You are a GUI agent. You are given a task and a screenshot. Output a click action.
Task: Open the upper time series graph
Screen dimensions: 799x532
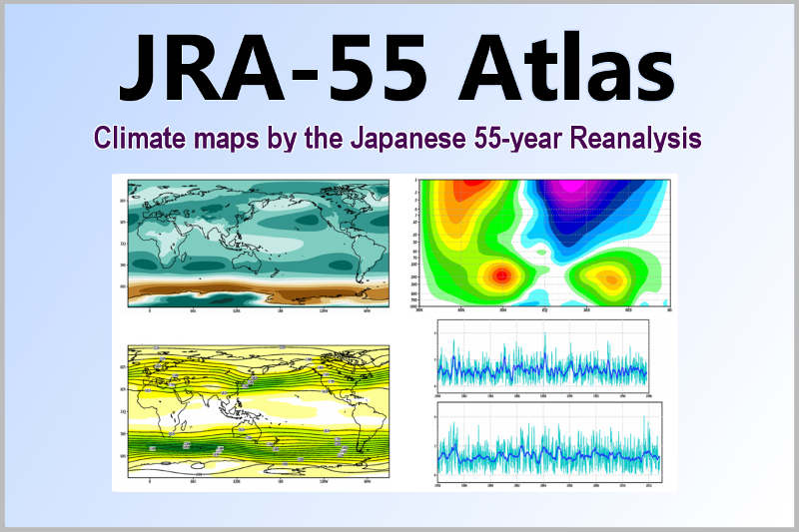pos(540,356)
